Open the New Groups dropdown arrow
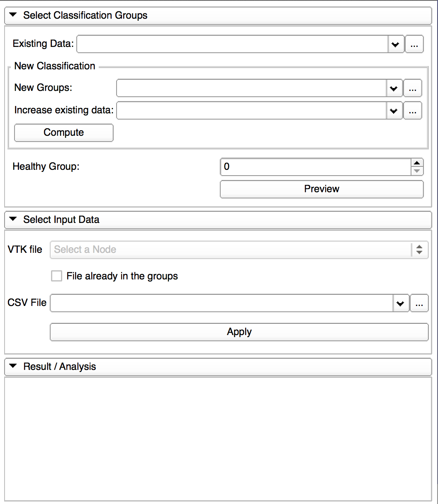 pyautogui.click(x=394, y=88)
